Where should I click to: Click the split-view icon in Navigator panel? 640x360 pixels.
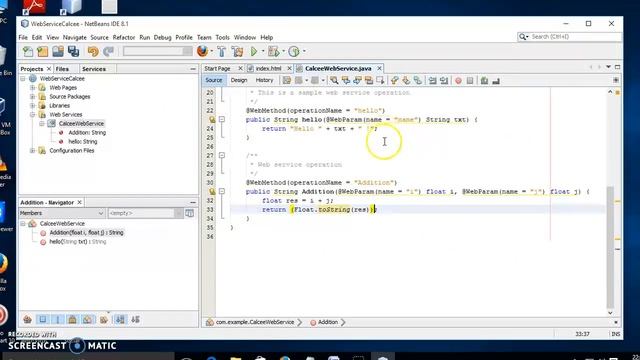[x=190, y=213]
